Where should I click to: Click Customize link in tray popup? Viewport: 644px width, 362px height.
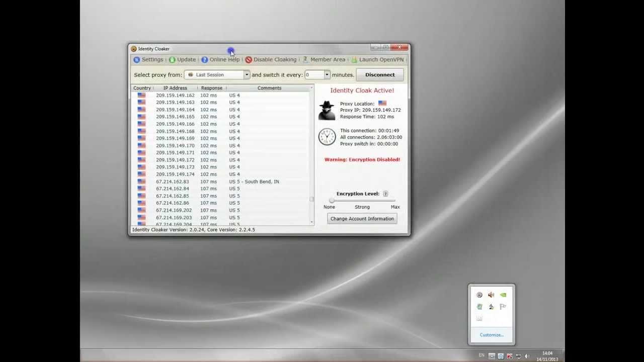point(492,335)
